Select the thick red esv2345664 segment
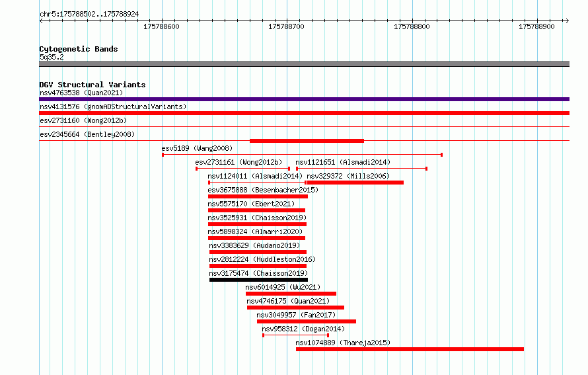The image size is (588, 375). click(x=307, y=141)
